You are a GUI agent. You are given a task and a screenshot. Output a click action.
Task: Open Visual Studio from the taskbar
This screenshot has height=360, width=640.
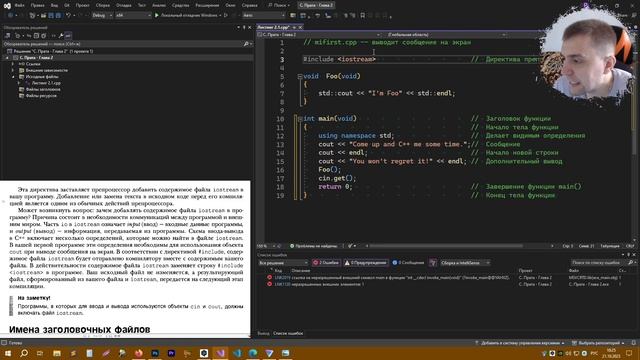coord(220,353)
